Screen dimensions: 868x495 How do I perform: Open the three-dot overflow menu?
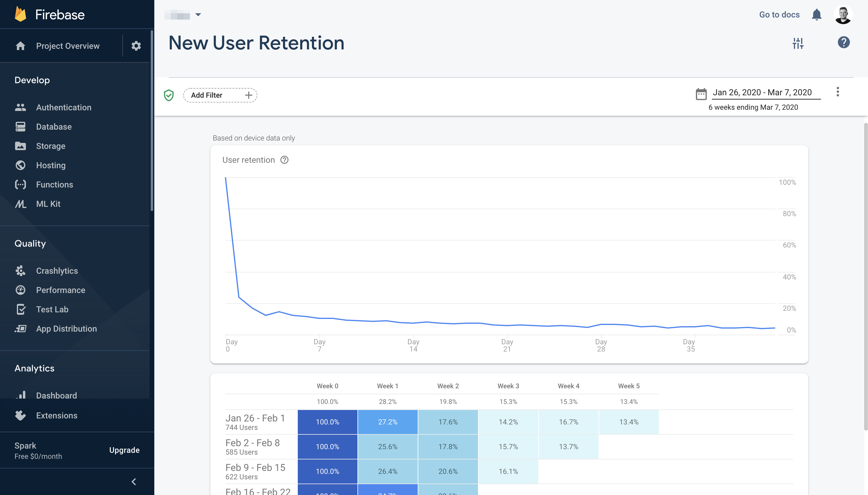click(x=838, y=92)
